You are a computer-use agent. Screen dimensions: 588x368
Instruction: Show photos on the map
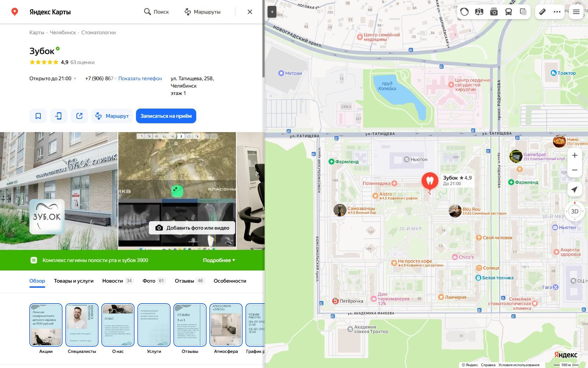(494, 12)
